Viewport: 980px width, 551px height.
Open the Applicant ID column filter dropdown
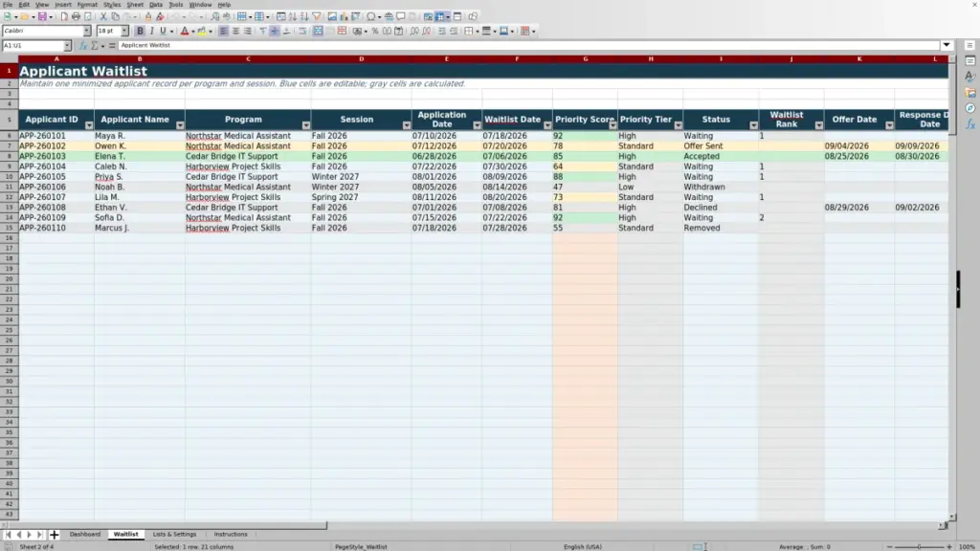[89, 125]
